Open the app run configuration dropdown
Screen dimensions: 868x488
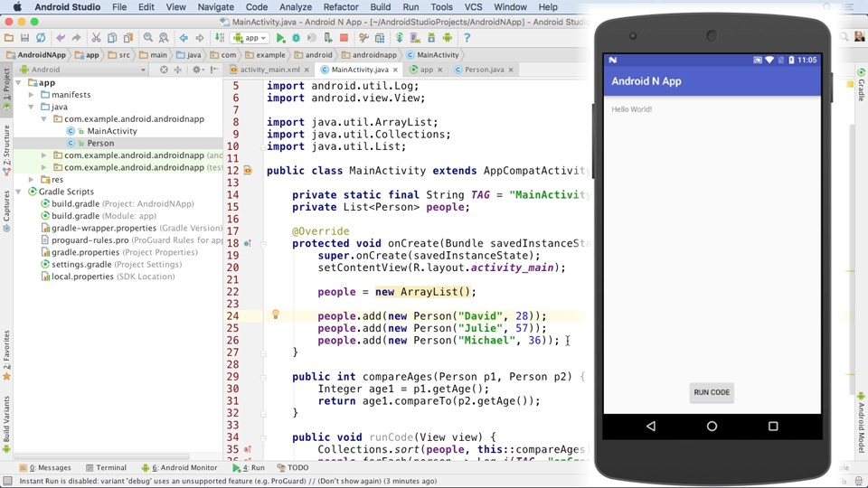click(x=250, y=38)
